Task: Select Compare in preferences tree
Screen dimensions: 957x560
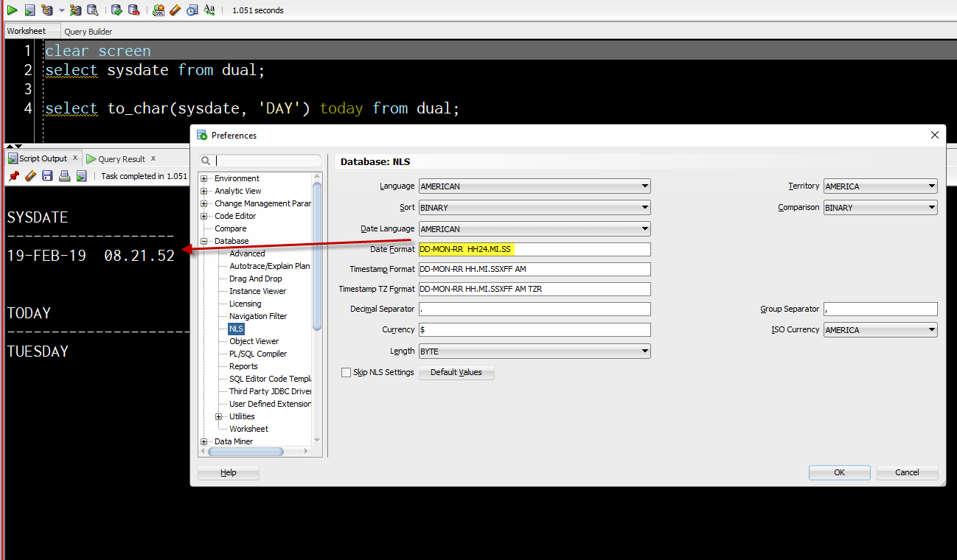Action: pos(230,228)
